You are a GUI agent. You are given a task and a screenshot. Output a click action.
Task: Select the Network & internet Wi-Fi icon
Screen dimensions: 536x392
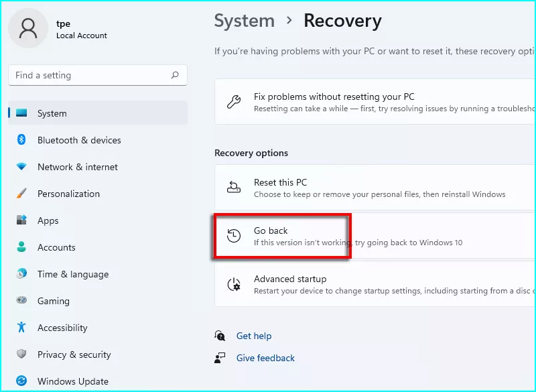tap(21, 167)
